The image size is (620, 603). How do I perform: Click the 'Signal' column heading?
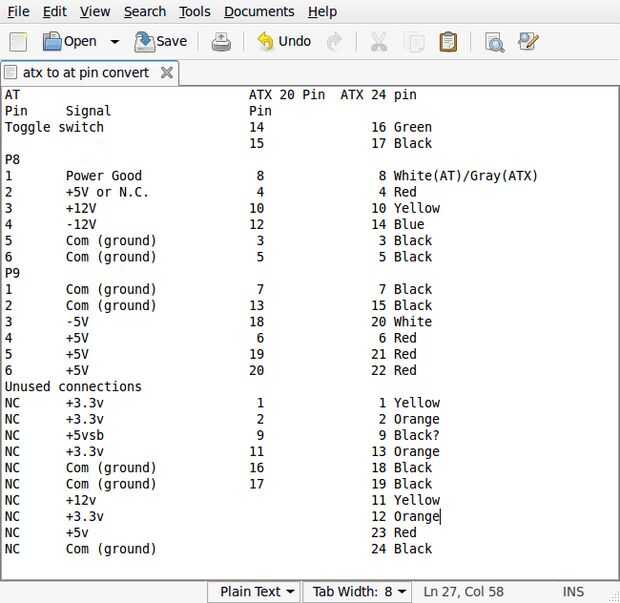[x=88, y=111]
